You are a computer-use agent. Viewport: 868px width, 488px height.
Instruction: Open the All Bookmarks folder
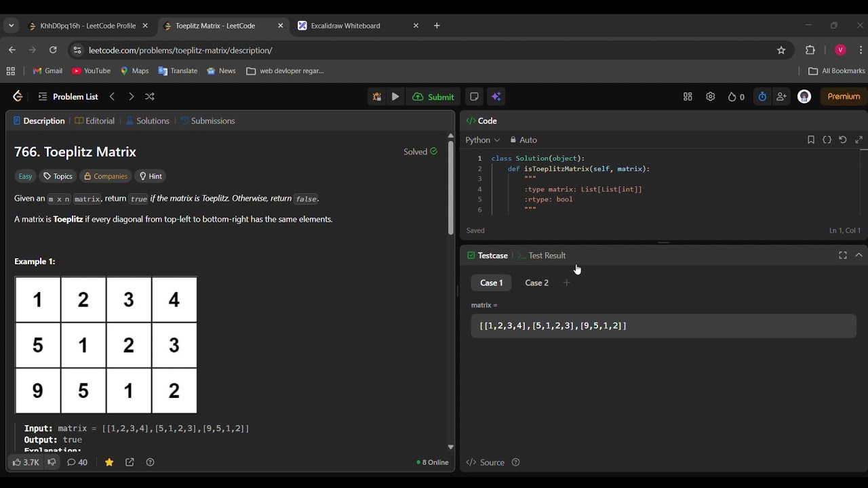pos(837,71)
